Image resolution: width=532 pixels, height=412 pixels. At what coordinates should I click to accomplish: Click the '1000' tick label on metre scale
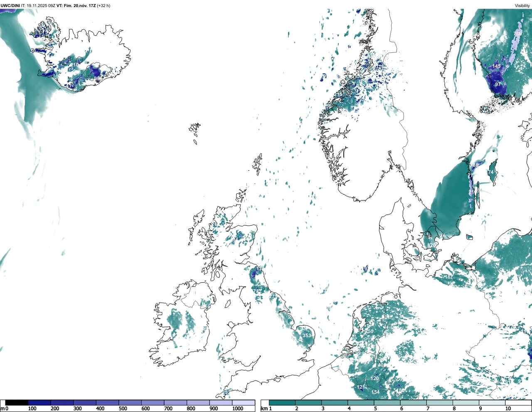pyautogui.click(x=238, y=409)
